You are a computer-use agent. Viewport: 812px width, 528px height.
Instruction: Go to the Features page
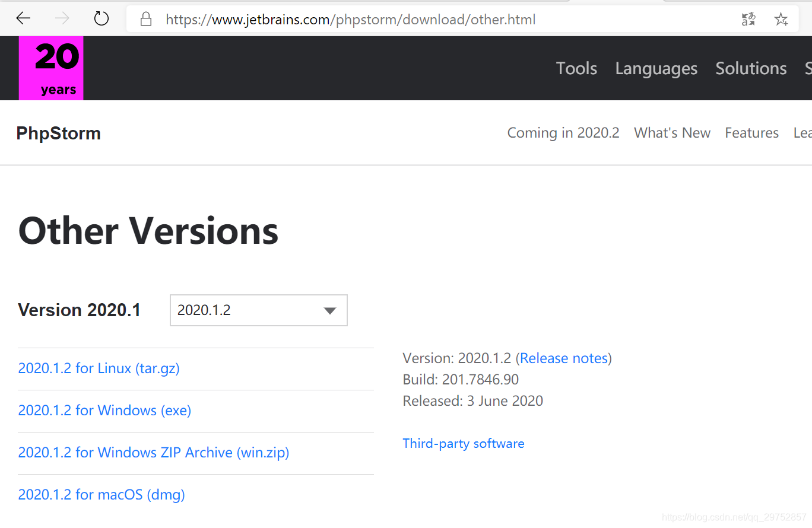coord(751,133)
